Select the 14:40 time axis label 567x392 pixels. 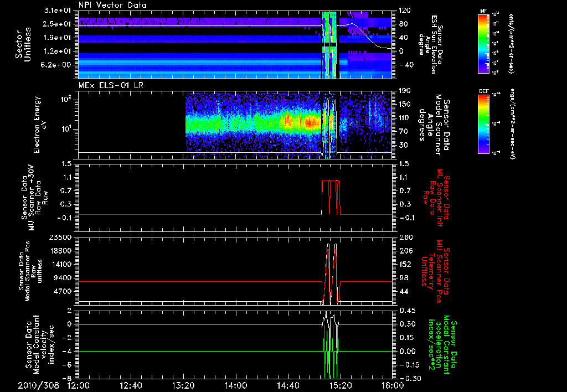coord(288,385)
